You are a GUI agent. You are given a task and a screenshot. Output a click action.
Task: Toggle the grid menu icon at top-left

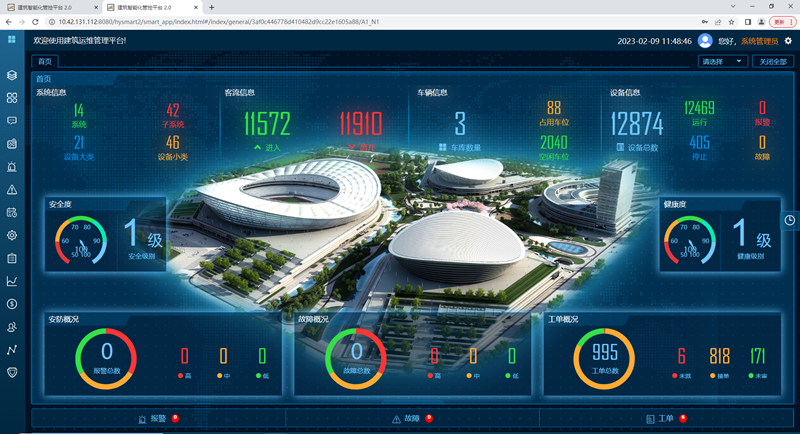(x=12, y=40)
